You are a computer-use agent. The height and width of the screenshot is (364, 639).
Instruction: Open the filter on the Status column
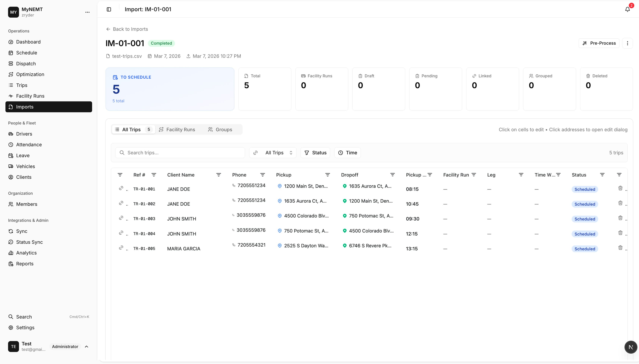pos(602,174)
